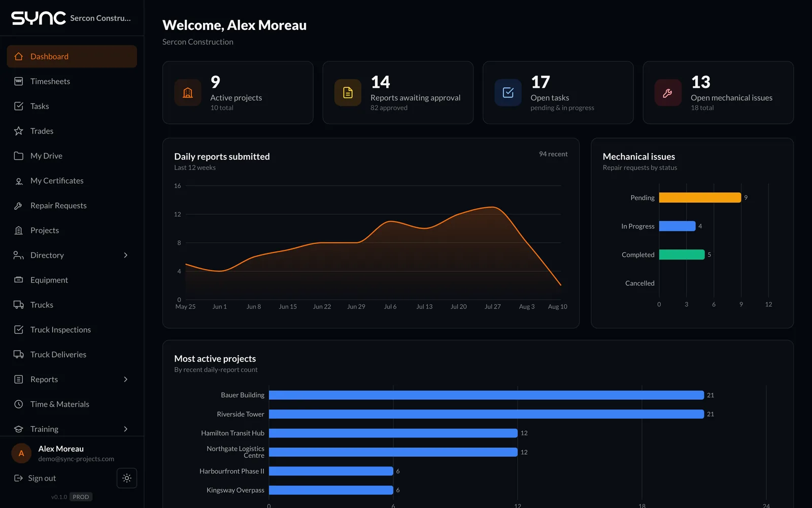Click the Bauer Building bar
The image size is (812, 508).
[487, 395]
